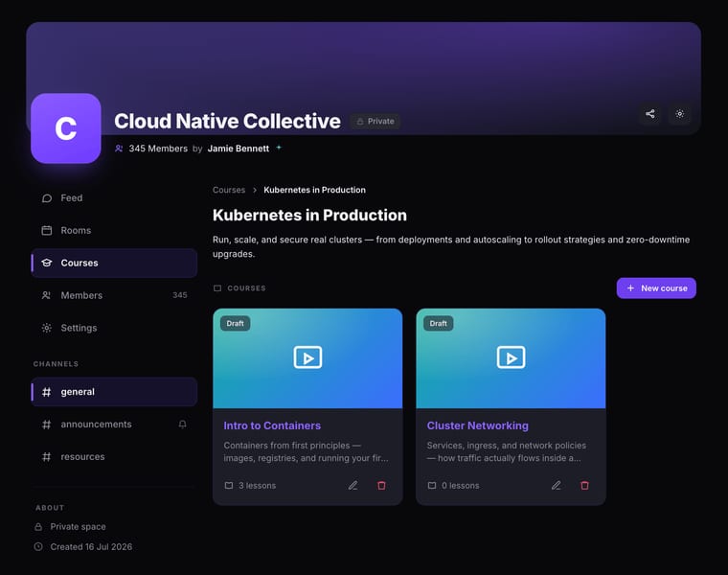
Task: Open Cluster Networking course title
Action: (x=478, y=425)
